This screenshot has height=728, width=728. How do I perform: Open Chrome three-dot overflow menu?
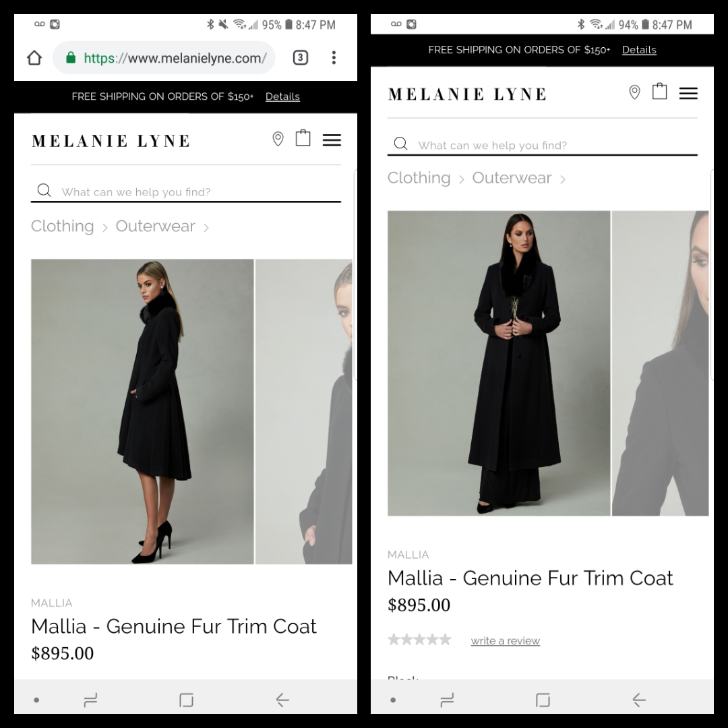pos(334,58)
